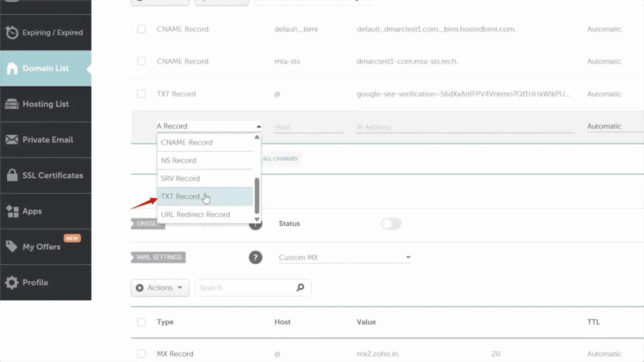Image resolution: width=644 pixels, height=362 pixels.
Task: Open the Automatic TTL of default._bimi row
Action: (604, 29)
